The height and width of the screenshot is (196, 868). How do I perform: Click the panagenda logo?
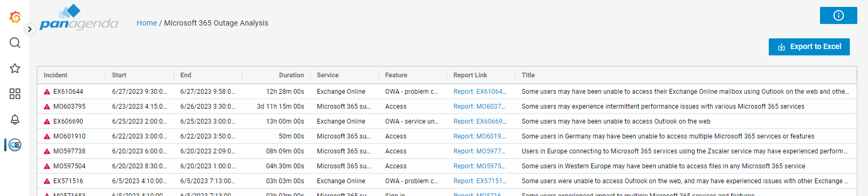pos(79,18)
